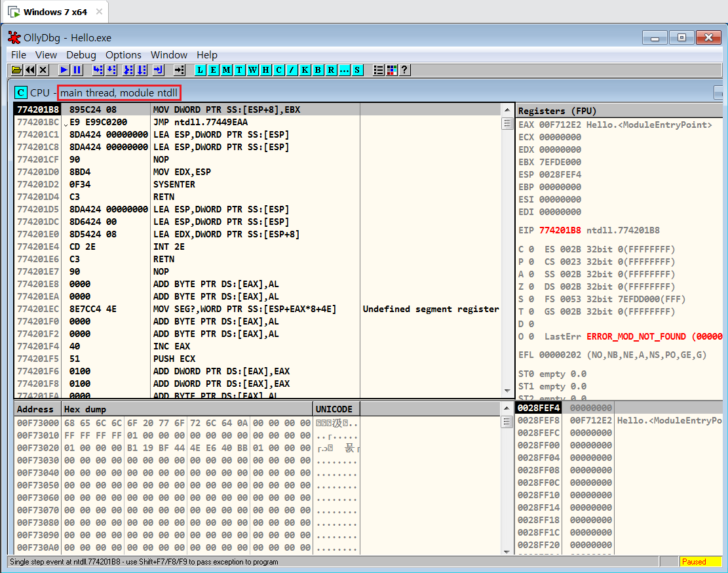Click the Step into icon
The height and width of the screenshot is (573, 728).
tap(98, 70)
